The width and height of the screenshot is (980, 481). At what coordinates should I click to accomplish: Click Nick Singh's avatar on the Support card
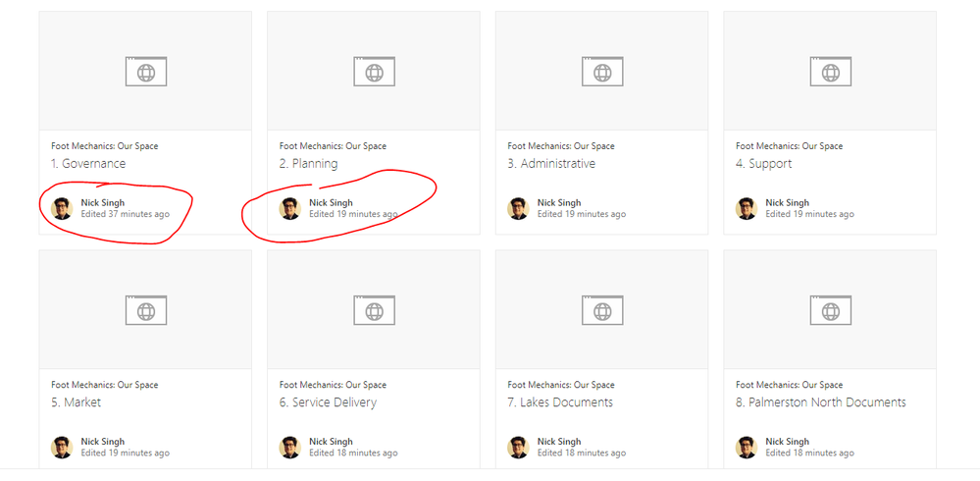747,208
